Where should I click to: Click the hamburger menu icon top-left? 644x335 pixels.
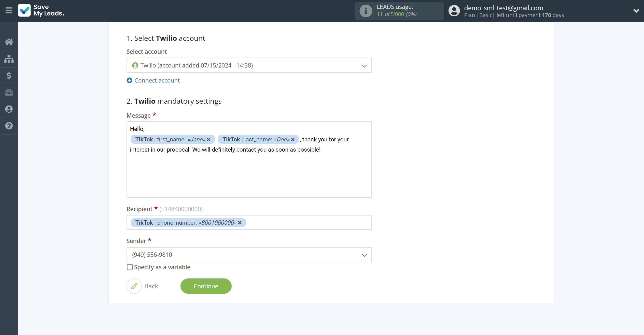click(x=9, y=11)
